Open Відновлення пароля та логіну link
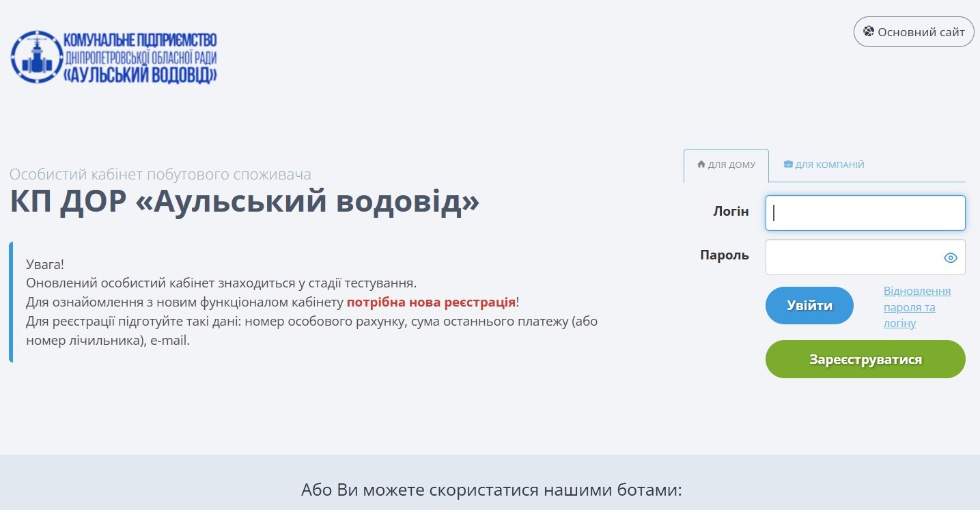Screen dimensions: 980x510 (x=917, y=307)
